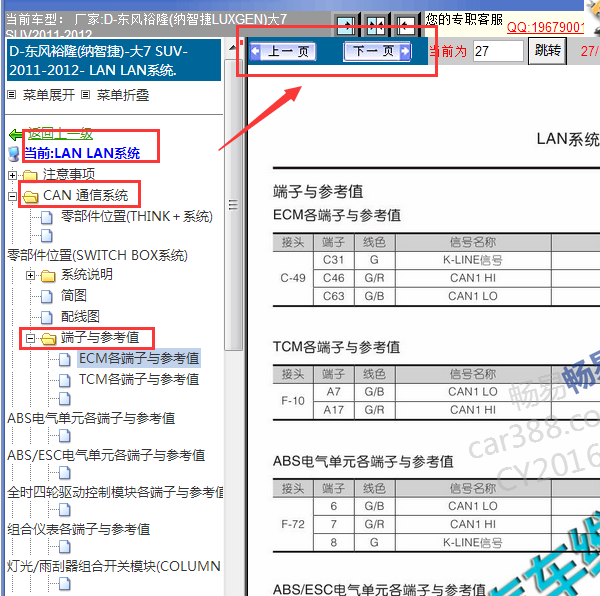Viewport: 600px width, 596px height.
Task: Click the 菜单折叠 list icon
Action: tap(86, 95)
